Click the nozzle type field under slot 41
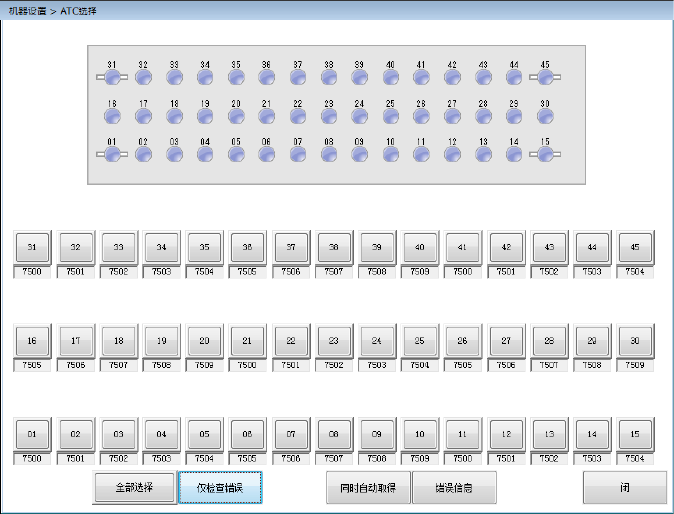This screenshot has height=514, width=674. 463,272
